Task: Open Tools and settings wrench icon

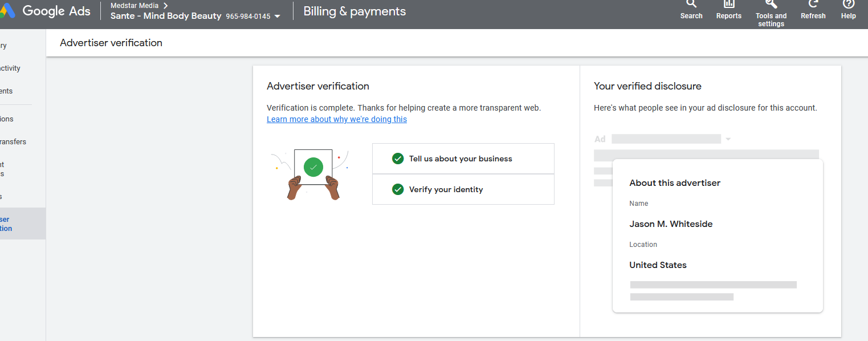Action: click(x=771, y=3)
